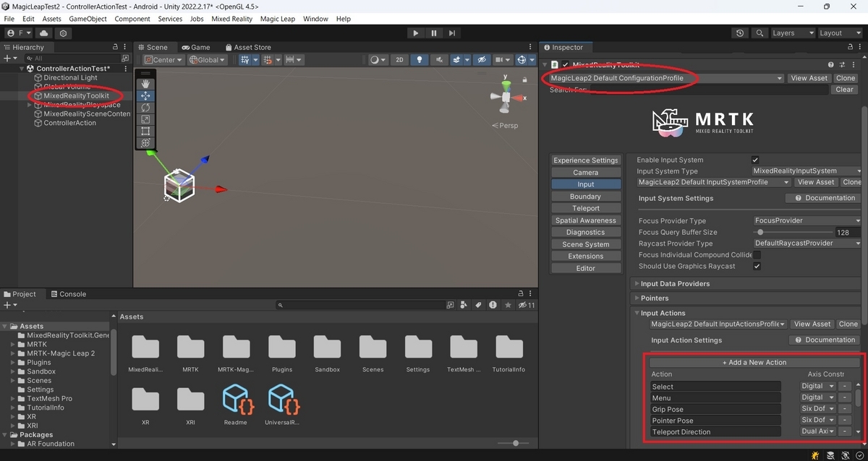Select Spatial Awareness settings button
Viewport: 868px width, 461px height.
click(x=586, y=220)
